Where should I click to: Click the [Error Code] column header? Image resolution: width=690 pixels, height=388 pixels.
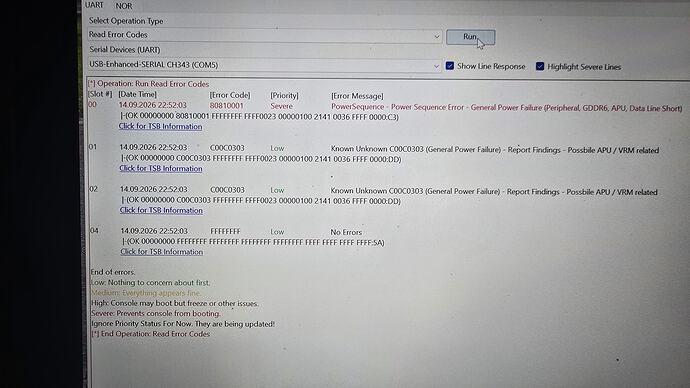230,95
